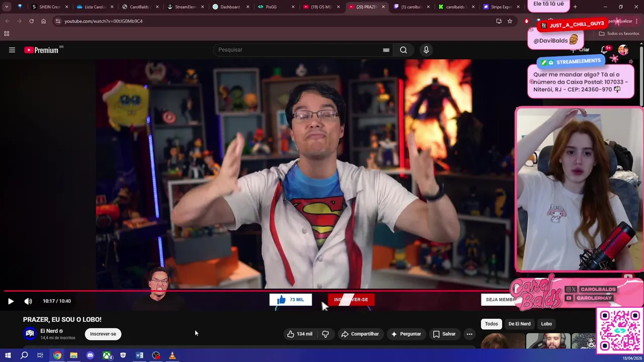Image resolution: width=644 pixels, height=362 pixels.
Task: Open the browser apps grid shortcut
Action: tap(7, 33)
